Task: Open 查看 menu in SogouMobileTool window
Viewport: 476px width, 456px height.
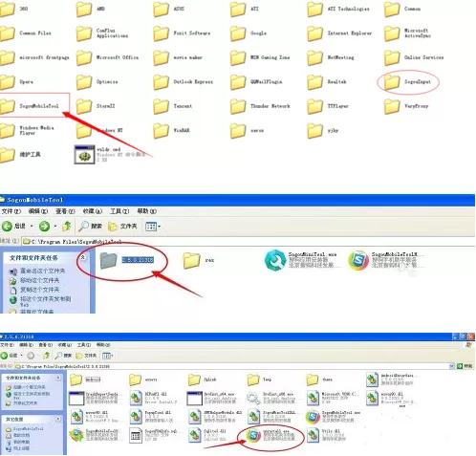Action: coord(65,211)
